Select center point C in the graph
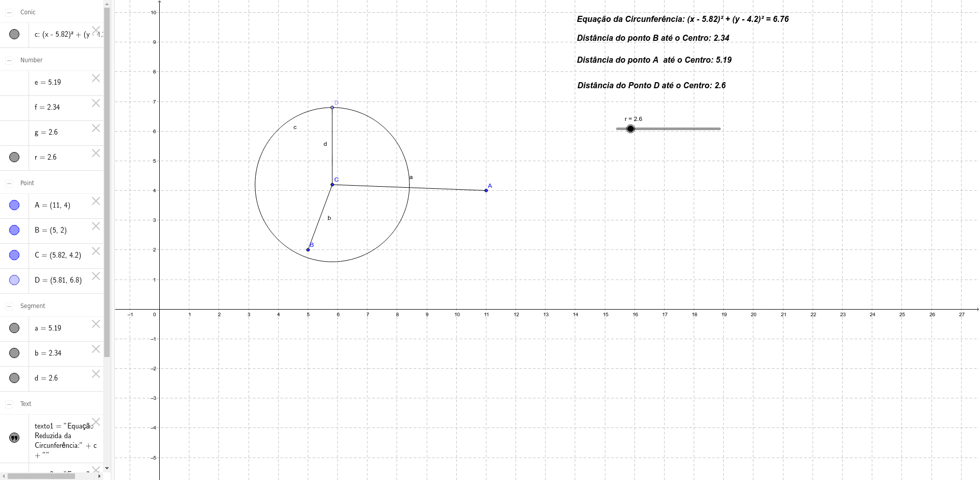Viewport: 980px width, 481px height. pos(332,185)
